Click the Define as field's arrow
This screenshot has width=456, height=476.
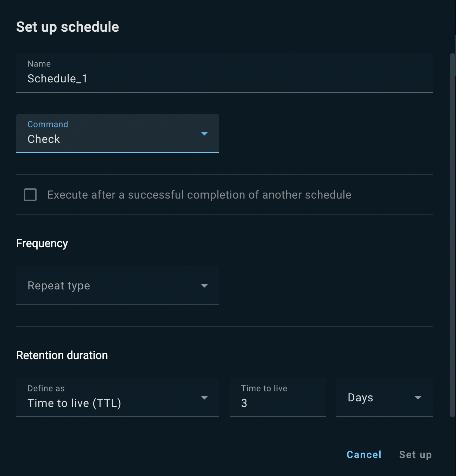pos(204,398)
